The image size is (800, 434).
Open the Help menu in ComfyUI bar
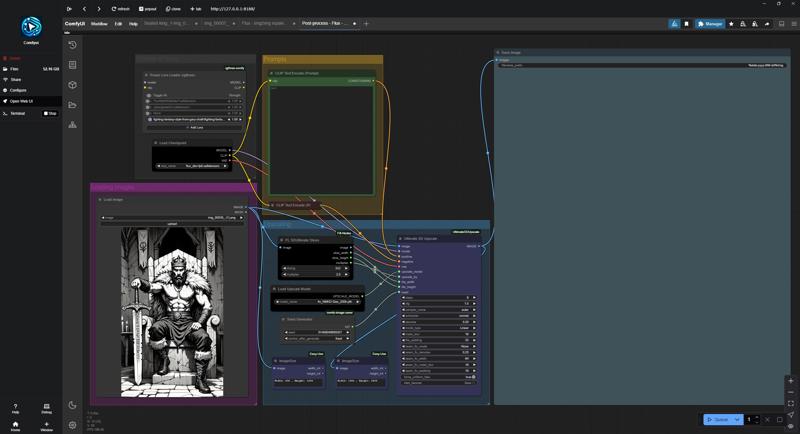[x=133, y=24]
